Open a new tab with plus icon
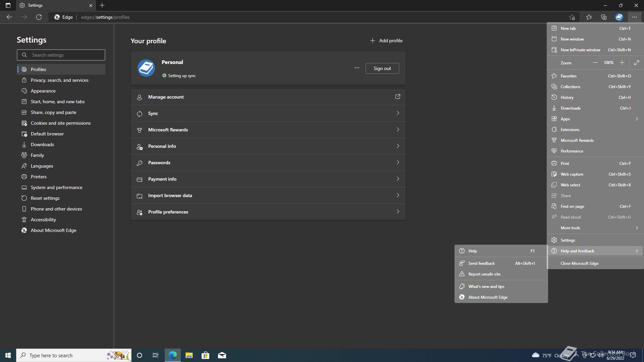 102,5
